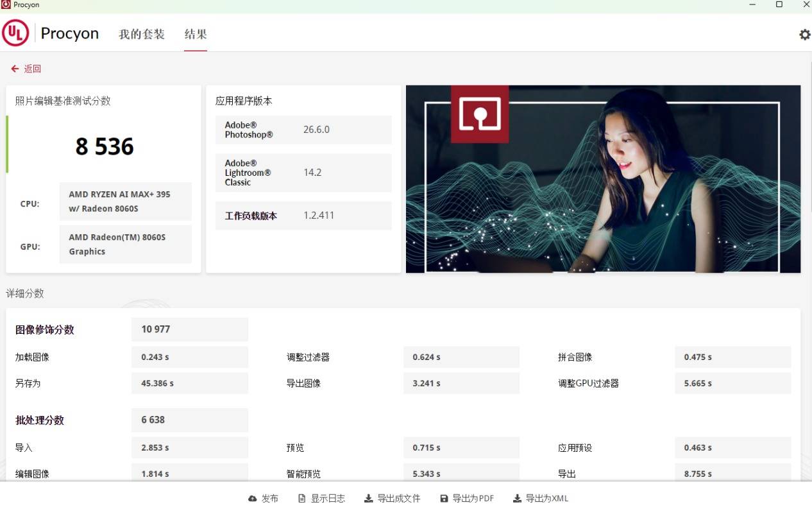Viewport: 812px width, 509px height.
Task: Select the Adobe Lightroom Classic version row
Action: coord(303,173)
